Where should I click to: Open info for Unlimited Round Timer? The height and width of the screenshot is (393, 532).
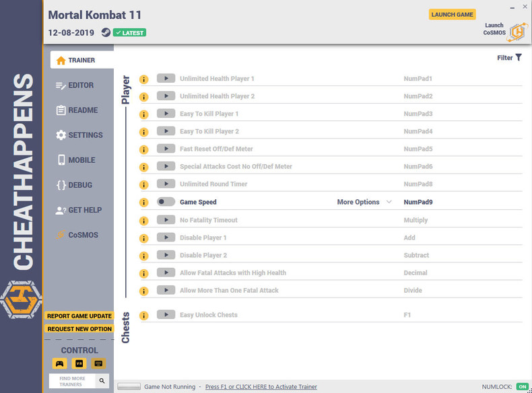point(144,185)
